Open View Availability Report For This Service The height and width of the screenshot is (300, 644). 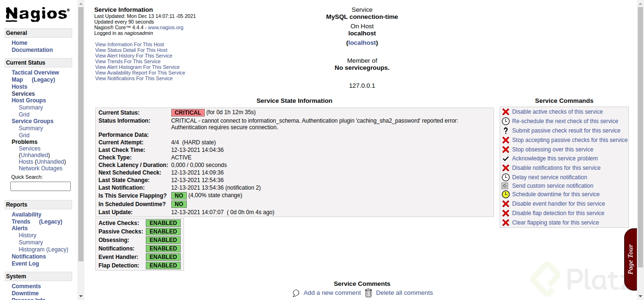click(x=140, y=73)
